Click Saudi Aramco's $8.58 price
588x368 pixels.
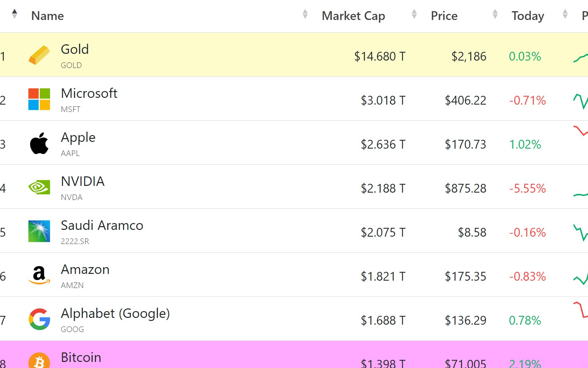[x=472, y=233]
